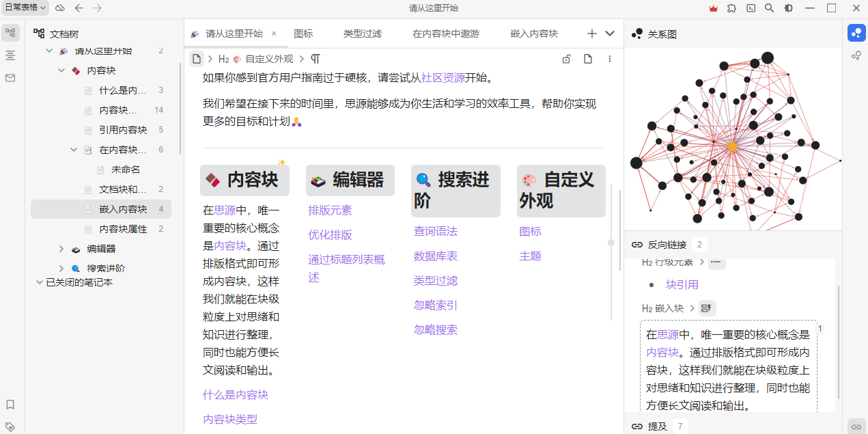Open editor more options menu

610,59
